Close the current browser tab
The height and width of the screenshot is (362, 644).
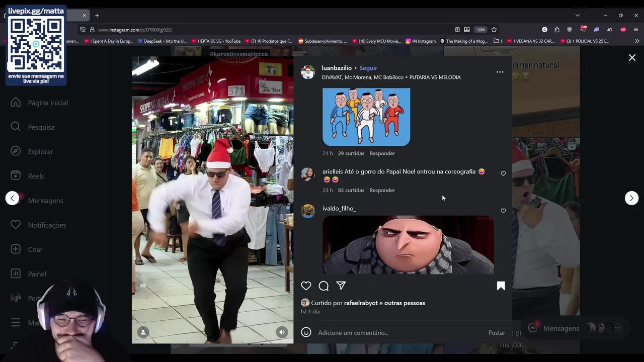pos(85,16)
